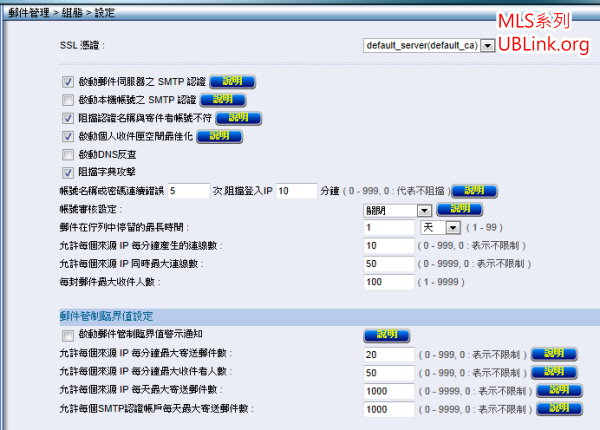600x430 pixels.
Task: Expand the 帳號審核設定 關閉 dropdown
Action: click(397, 209)
